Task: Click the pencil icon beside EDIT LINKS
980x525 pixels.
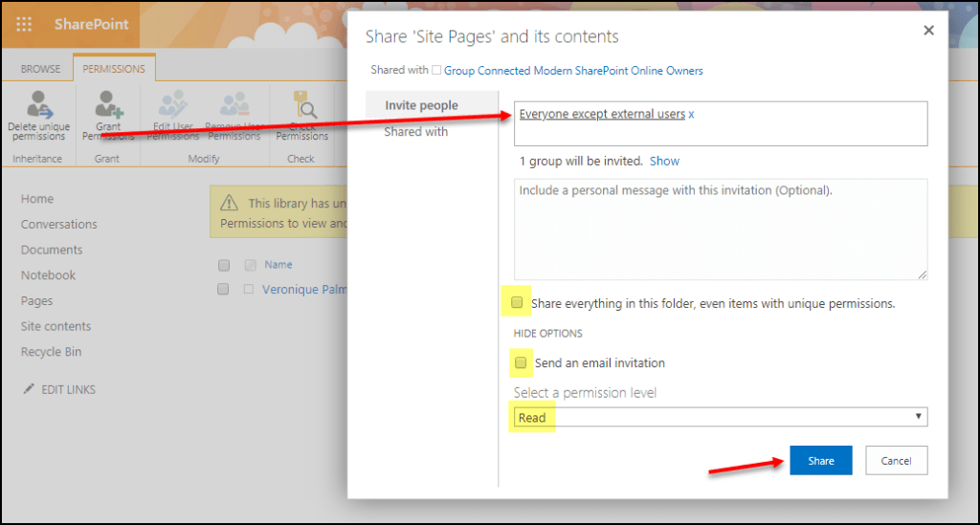Action: pos(29,389)
